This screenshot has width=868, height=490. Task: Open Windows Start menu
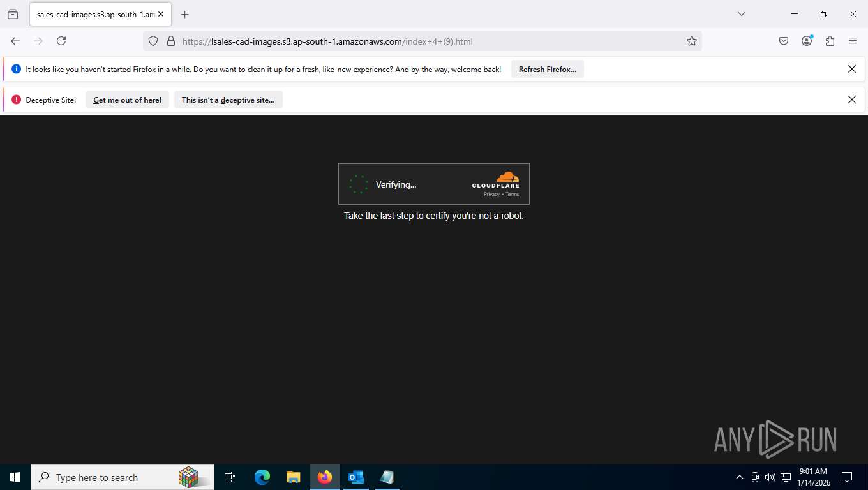pos(15,477)
